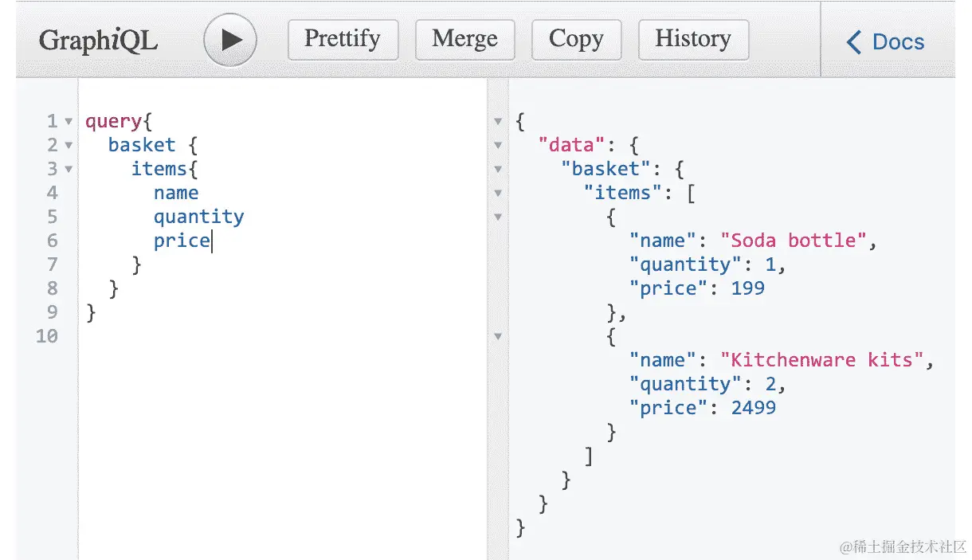Click line number 7 in the editor gutter
The width and height of the screenshot is (972, 560).
pos(53,264)
